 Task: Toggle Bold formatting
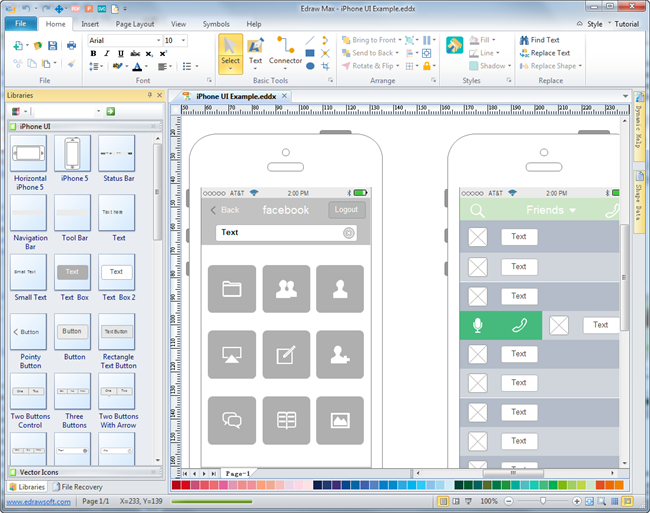click(93, 54)
